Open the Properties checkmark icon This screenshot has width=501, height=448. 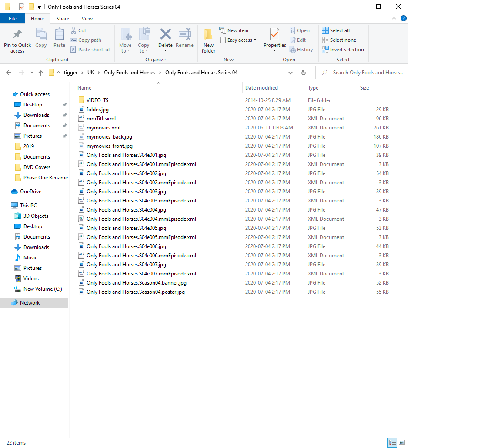[274, 34]
